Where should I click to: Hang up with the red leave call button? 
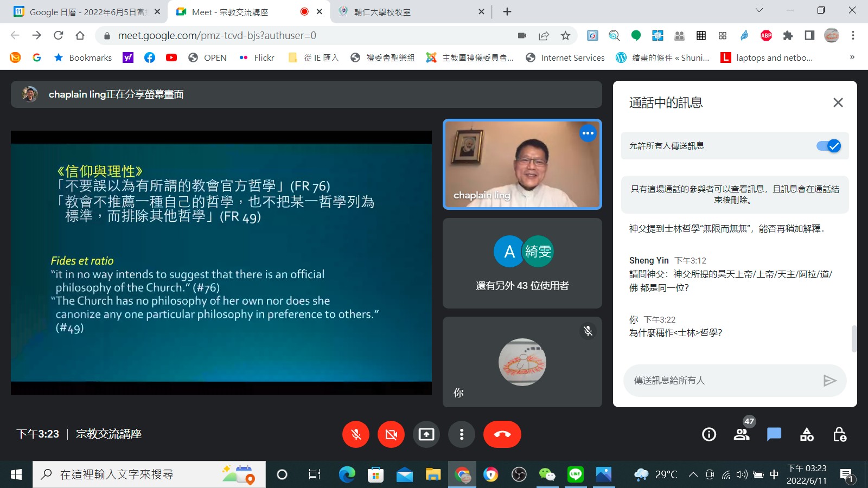(502, 434)
